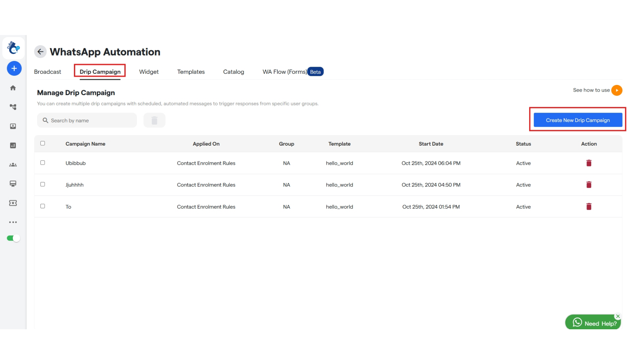Delete the Jjuhhhh campaign

point(589,185)
